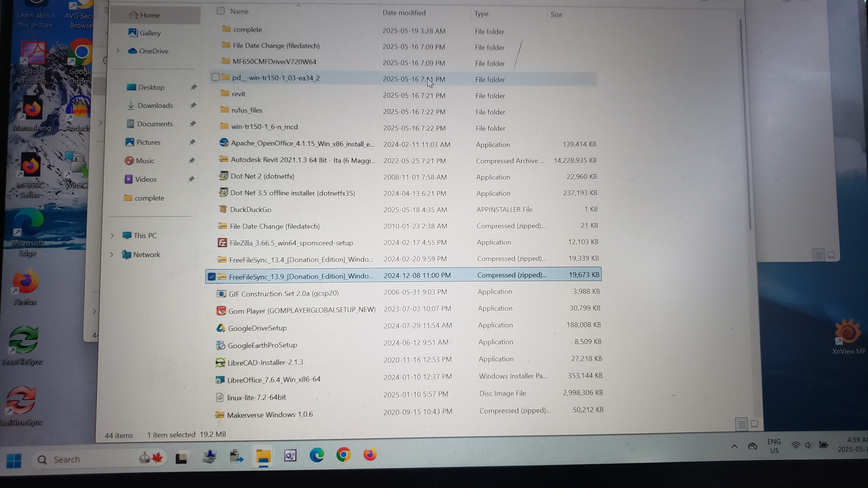
Task: Select the Apache_OpenOffice installer icon
Action: (224, 143)
